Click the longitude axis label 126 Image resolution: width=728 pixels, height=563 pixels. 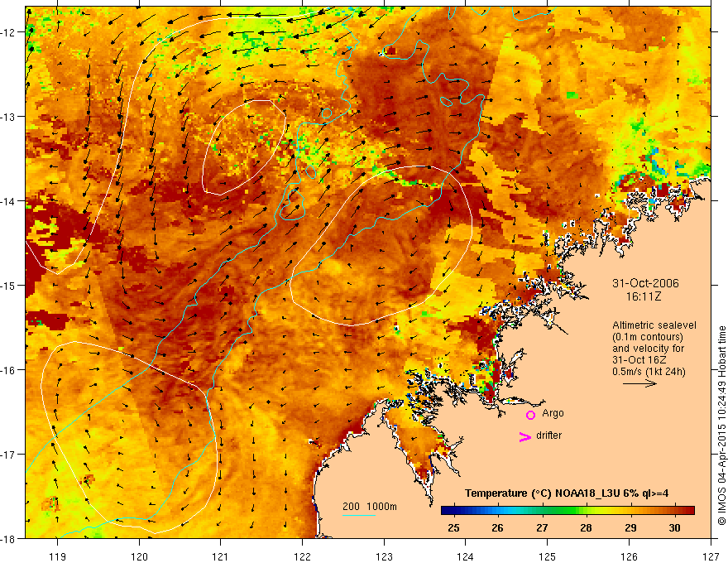tap(629, 556)
